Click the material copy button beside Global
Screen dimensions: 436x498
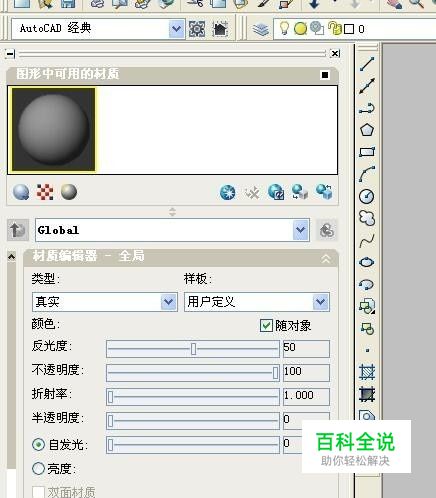pyautogui.click(x=326, y=230)
